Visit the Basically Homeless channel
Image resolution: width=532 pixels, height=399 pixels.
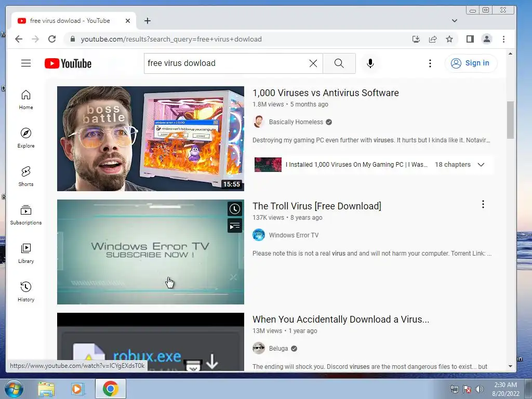pyautogui.click(x=296, y=122)
